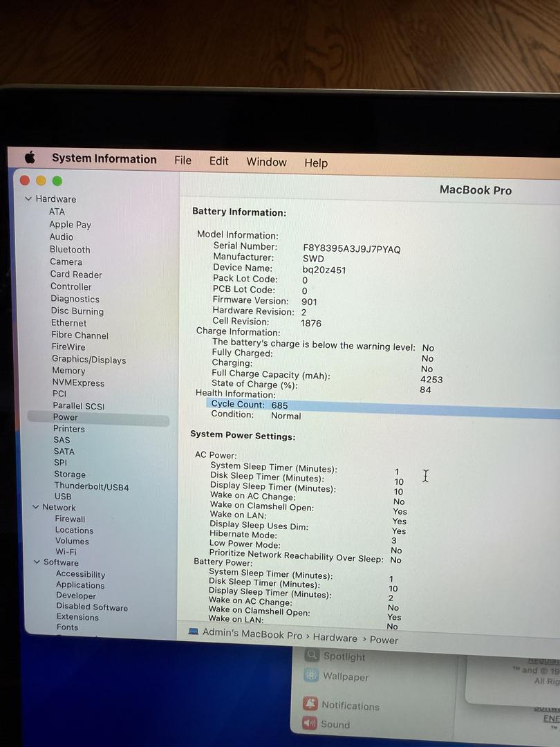
Task: Select Camera in the sidebar
Action: (66, 261)
